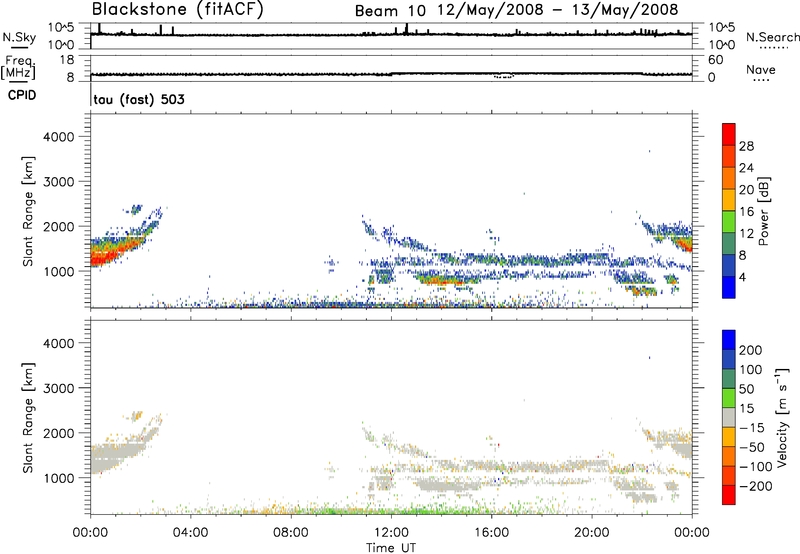The height and width of the screenshot is (554, 800).
Task: Click the "10^5" tick on the left noise axis
Action: click(61, 27)
